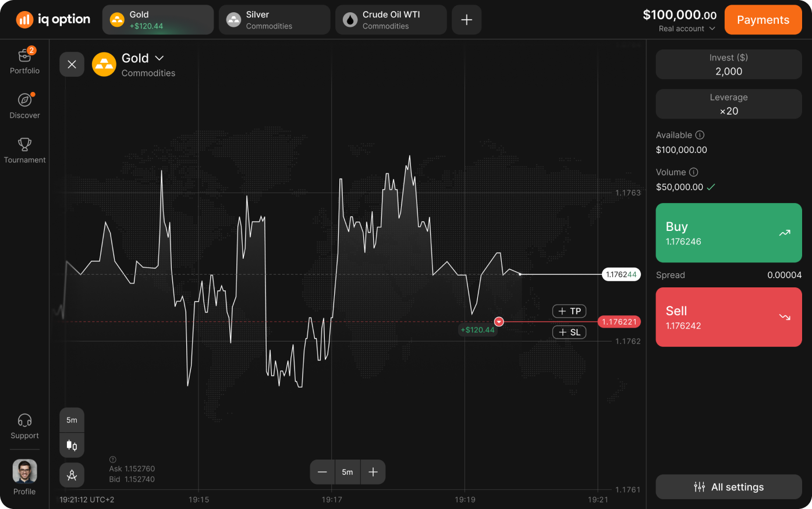This screenshot has width=812, height=509.
Task: Show info about Available balance
Action: (x=700, y=135)
